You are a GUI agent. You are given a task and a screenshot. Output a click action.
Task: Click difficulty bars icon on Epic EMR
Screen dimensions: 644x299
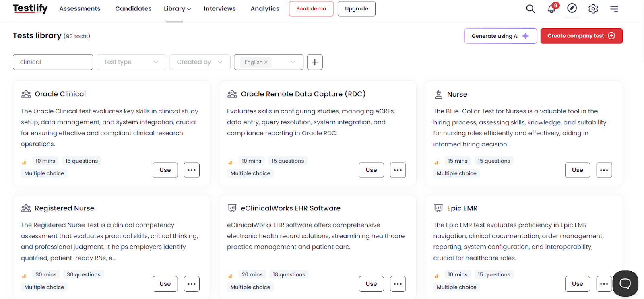pos(436,276)
